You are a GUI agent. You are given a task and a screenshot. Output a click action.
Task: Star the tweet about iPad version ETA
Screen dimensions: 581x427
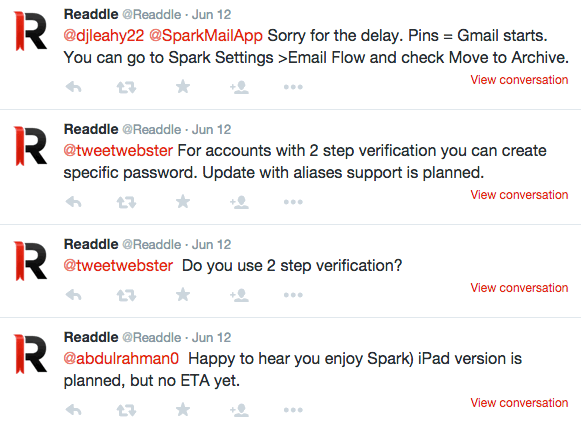(x=183, y=410)
